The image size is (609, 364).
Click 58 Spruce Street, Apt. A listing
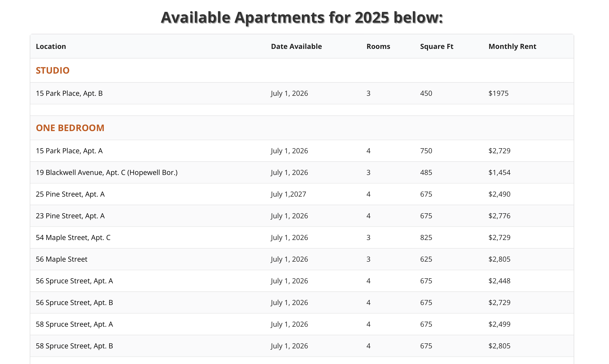pos(74,324)
